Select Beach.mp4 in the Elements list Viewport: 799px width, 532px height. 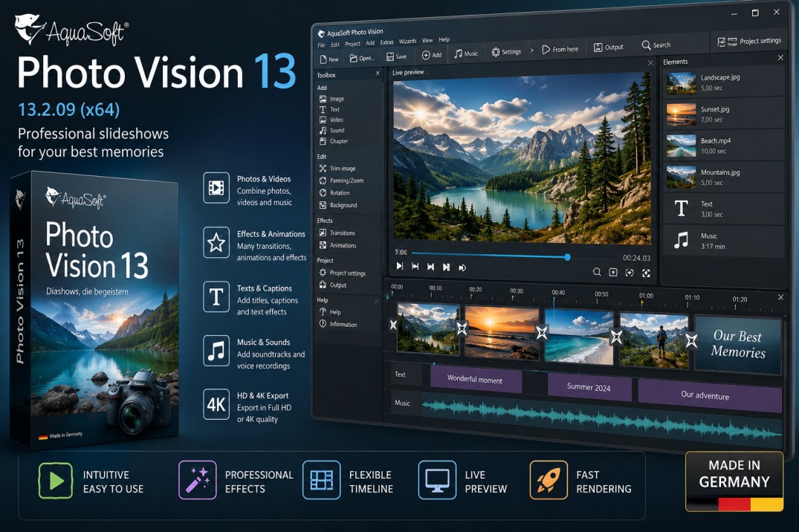[x=724, y=146]
